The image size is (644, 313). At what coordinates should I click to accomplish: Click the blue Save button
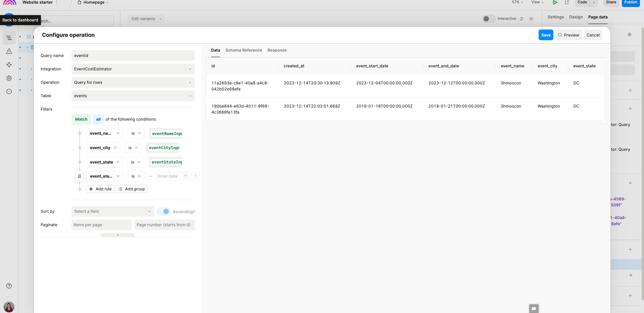click(x=546, y=35)
